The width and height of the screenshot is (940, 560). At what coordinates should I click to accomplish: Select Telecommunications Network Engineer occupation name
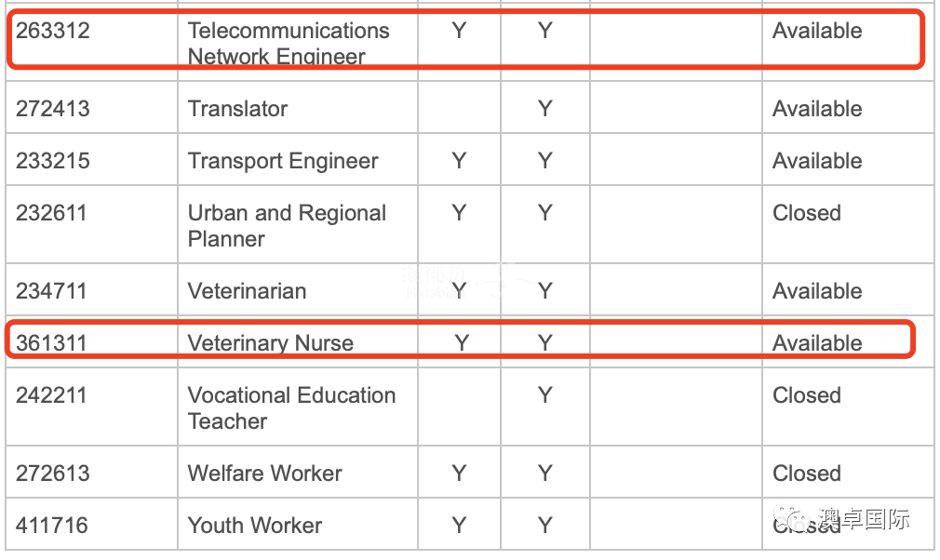[x=289, y=43]
